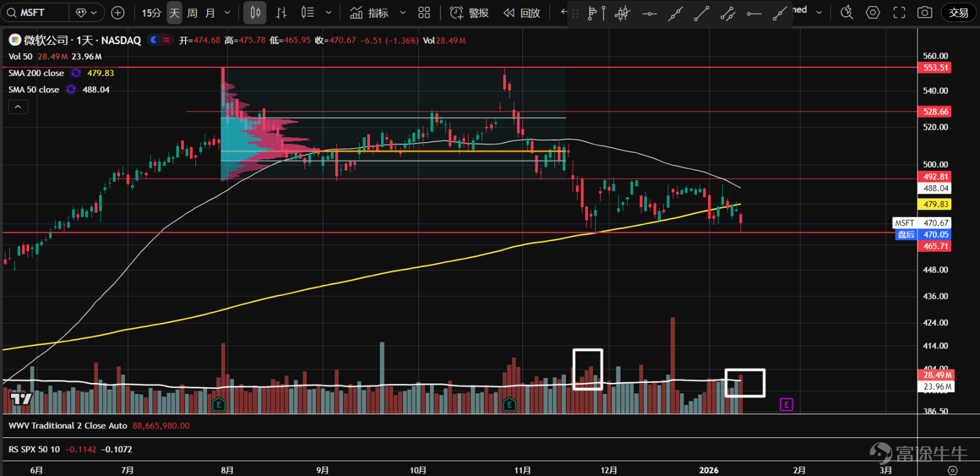
Task: Create an alert with 警报
Action: [x=469, y=12]
